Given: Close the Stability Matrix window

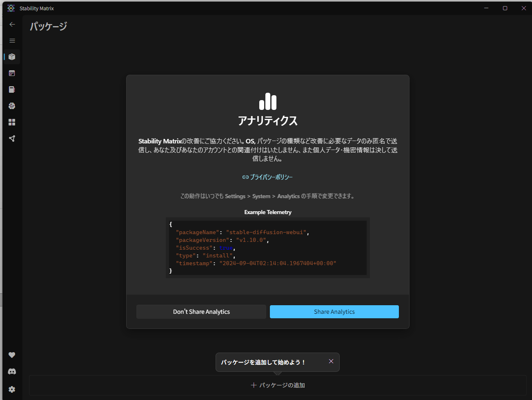Looking at the screenshot, I should [523, 8].
